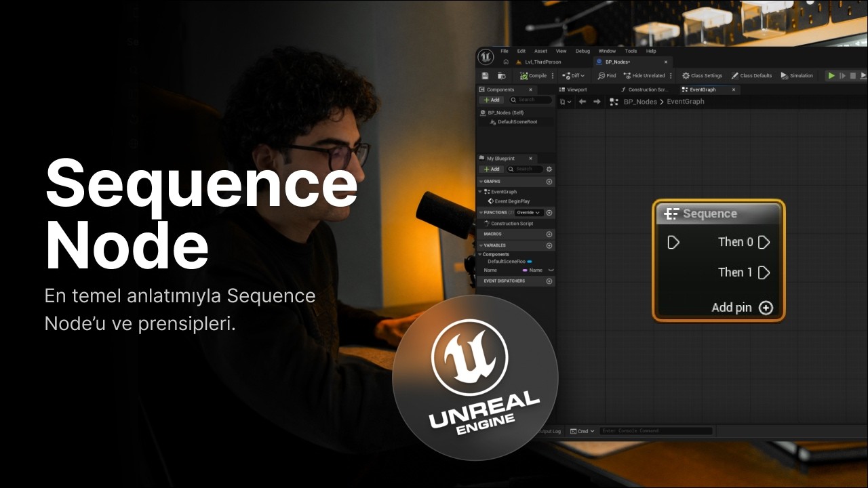Open the My Blueprint settings gear
868x488 pixels.
pos(549,169)
